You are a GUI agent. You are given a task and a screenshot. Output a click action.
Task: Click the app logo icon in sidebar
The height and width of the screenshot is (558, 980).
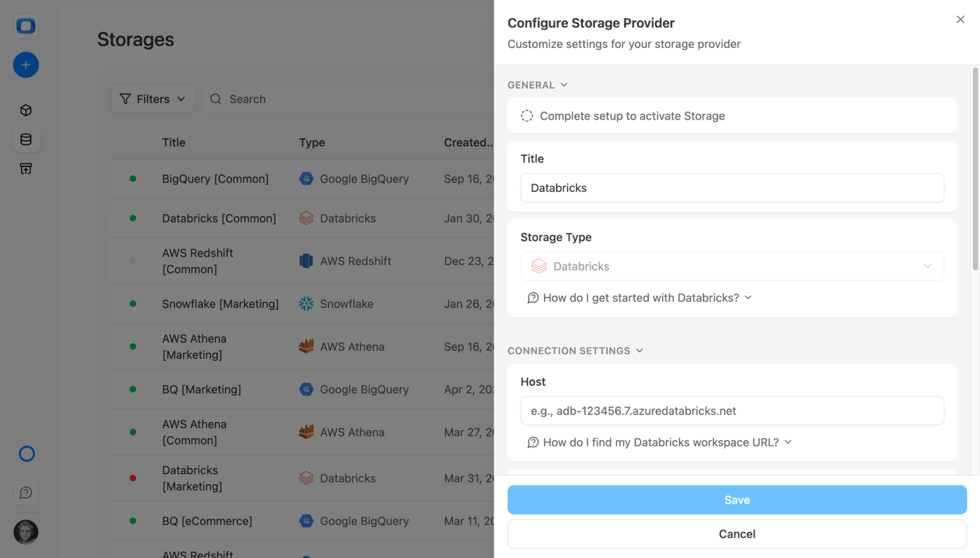click(x=25, y=26)
